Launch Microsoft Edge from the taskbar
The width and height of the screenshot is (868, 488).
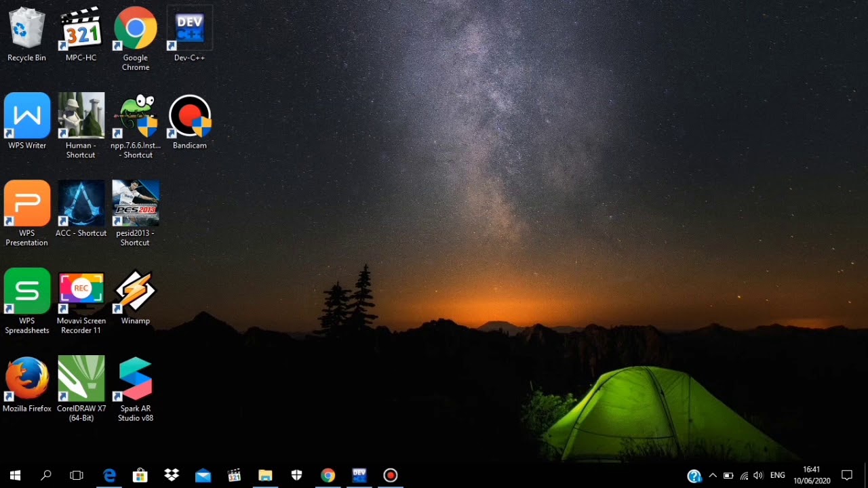tap(109, 475)
